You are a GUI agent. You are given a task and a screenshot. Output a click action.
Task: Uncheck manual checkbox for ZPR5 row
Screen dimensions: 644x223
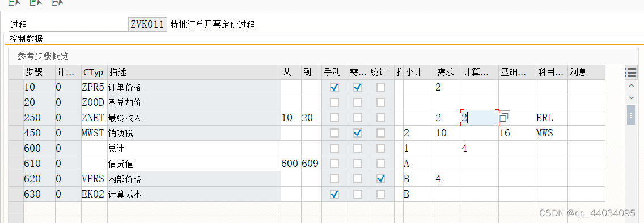point(334,87)
